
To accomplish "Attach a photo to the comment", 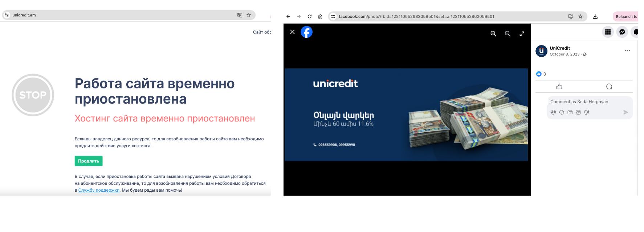I will (570, 112).
